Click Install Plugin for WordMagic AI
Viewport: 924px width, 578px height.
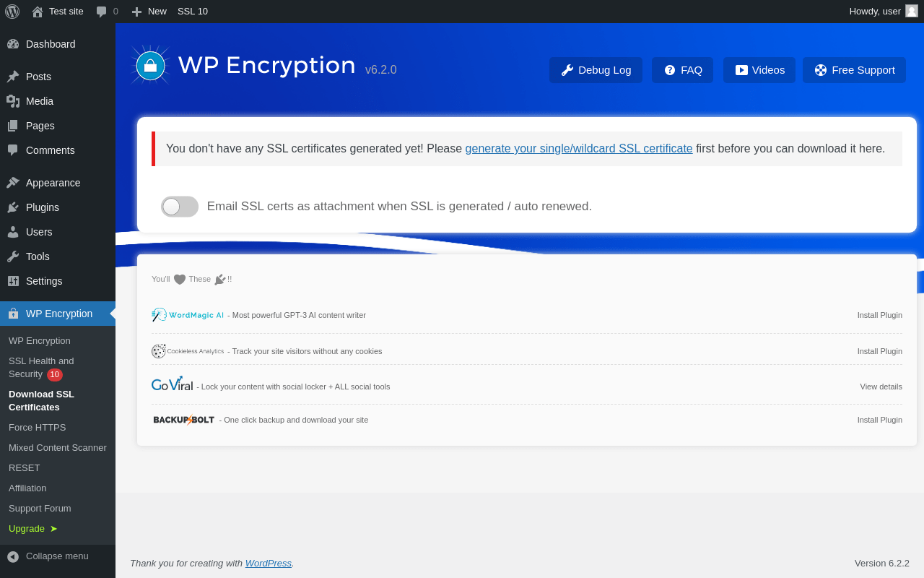pyautogui.click(x=879, y=315)
